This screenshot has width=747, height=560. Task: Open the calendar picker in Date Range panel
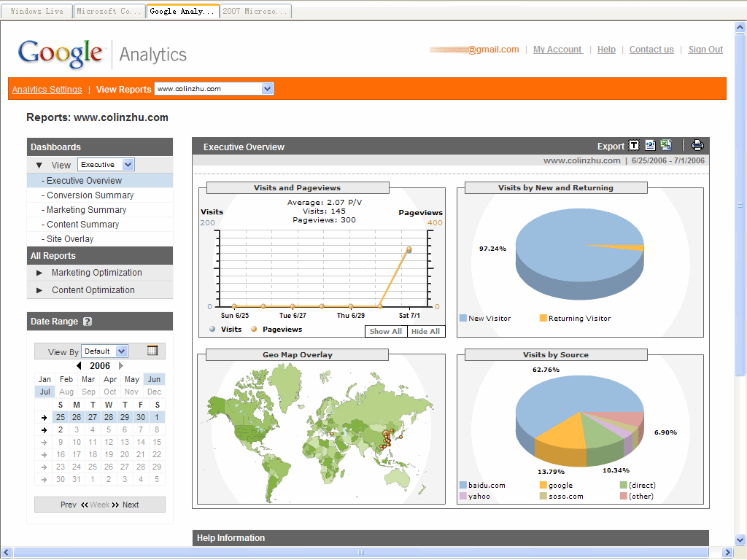pos(152,351)
